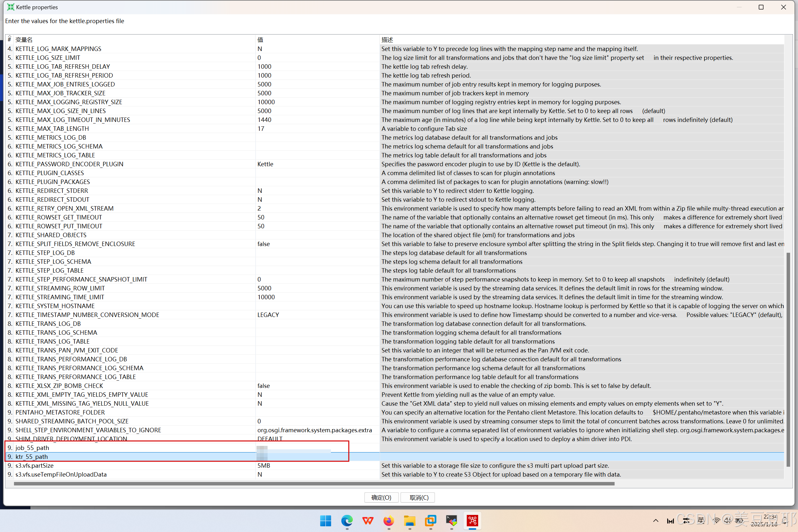Image resolution: width=798 pixels, height=532 pixels.
Task: Click the horizontal scrollbar at table bottom
Action: click(314, 484)
